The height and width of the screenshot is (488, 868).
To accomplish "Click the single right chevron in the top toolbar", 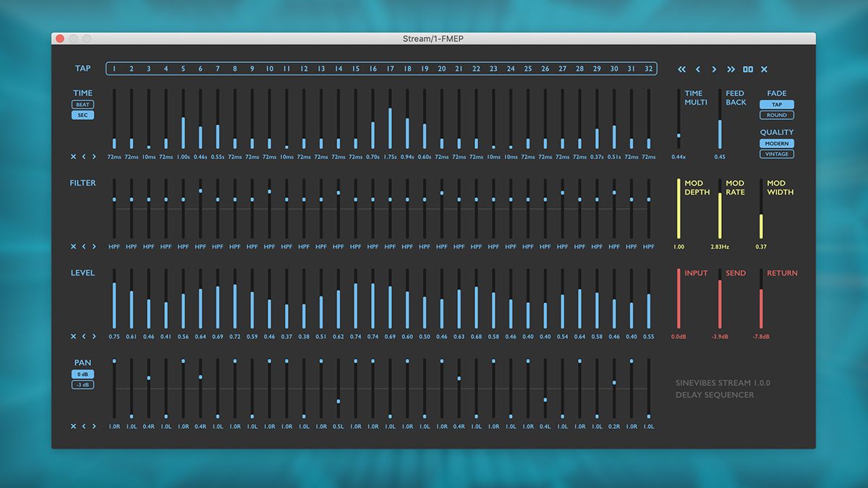I will [714, 69].
